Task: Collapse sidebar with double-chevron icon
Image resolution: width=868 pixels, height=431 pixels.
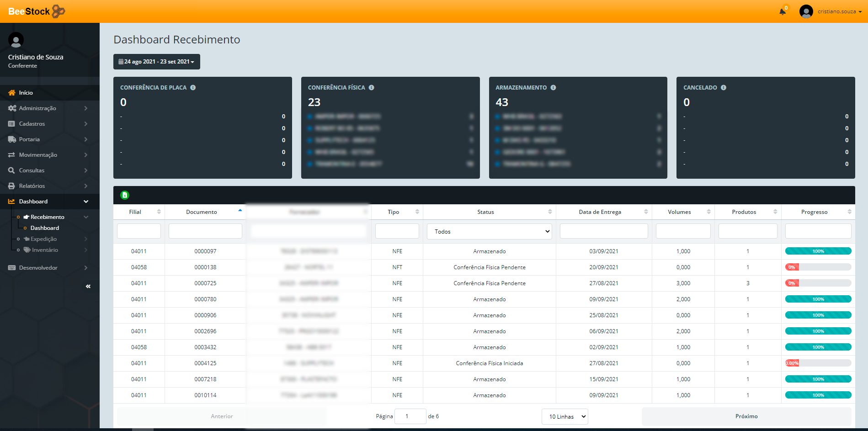Action: pos(88,287)
